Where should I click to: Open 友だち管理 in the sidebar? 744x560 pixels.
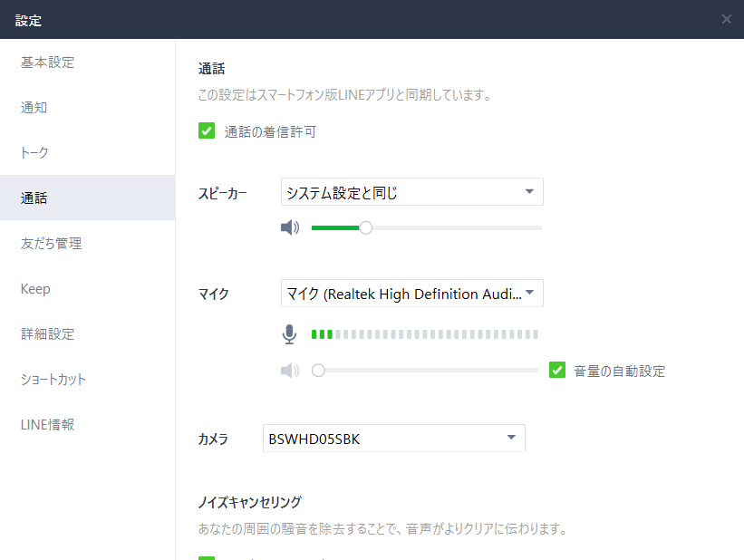click(88, 244)
